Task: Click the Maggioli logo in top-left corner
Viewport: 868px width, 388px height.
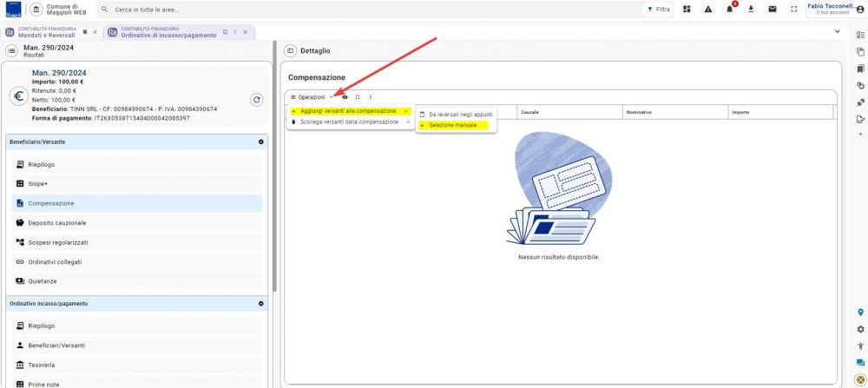Action: point(13,10)
